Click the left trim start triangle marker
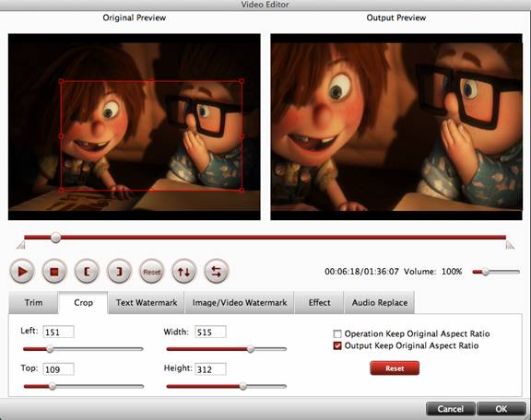Viewport: 531px width, 420px height. click(x=21, y=245)
